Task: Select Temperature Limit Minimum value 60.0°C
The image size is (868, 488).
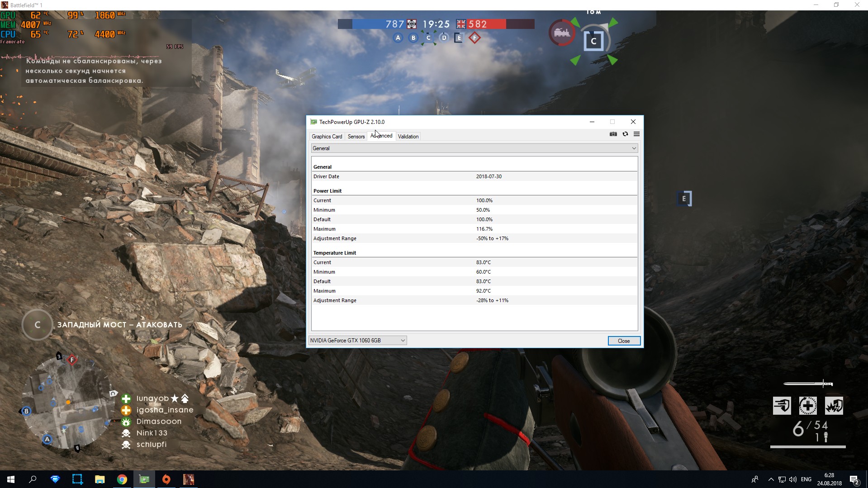Action: [x=483, y=272]
